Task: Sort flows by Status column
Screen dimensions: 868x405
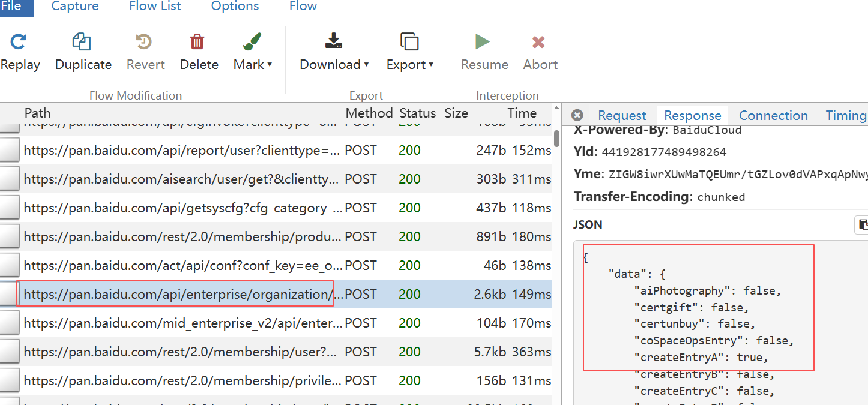Action: [x=417, y=113]
